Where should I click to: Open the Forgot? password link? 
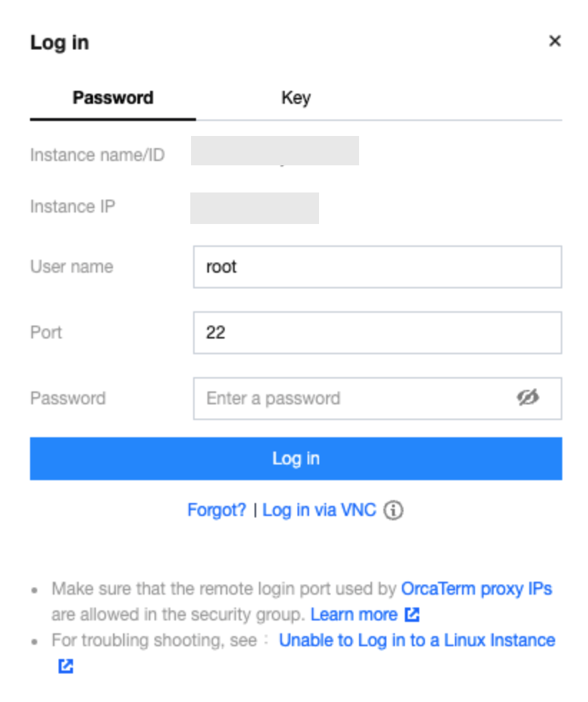click(217, 510)
